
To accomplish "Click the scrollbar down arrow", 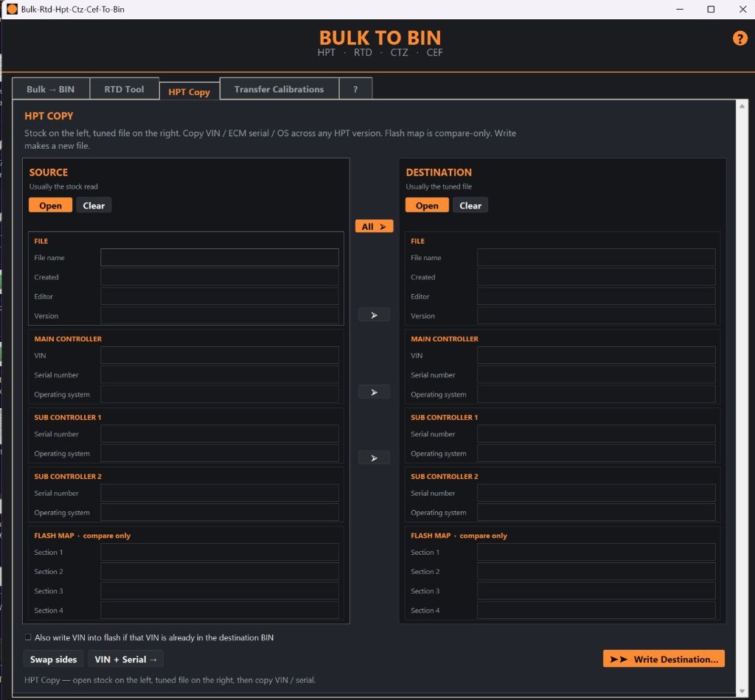I will point(742,691).
